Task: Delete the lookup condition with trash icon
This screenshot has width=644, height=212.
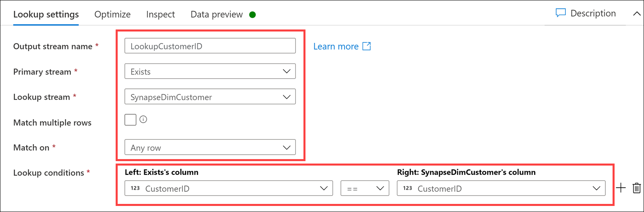Action: click(637, 188)
